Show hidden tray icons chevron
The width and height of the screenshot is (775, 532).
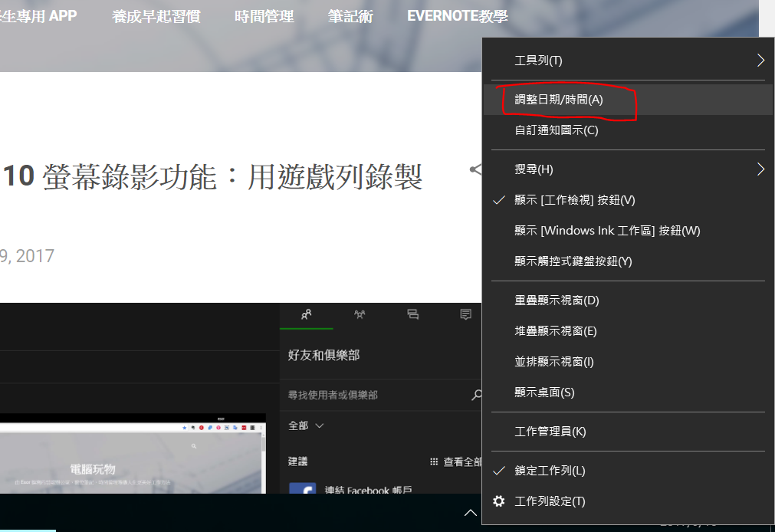coord(471,513)
